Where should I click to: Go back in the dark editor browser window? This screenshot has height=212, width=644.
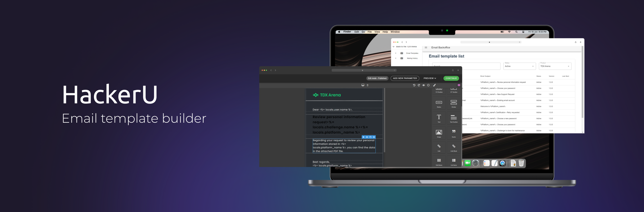pos(271,70)
